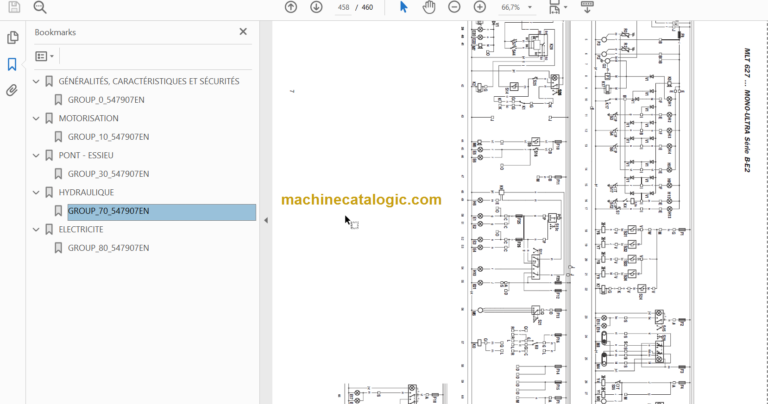
Task: Open the Attachments paperclip panel
Action: tap(12, 90)
